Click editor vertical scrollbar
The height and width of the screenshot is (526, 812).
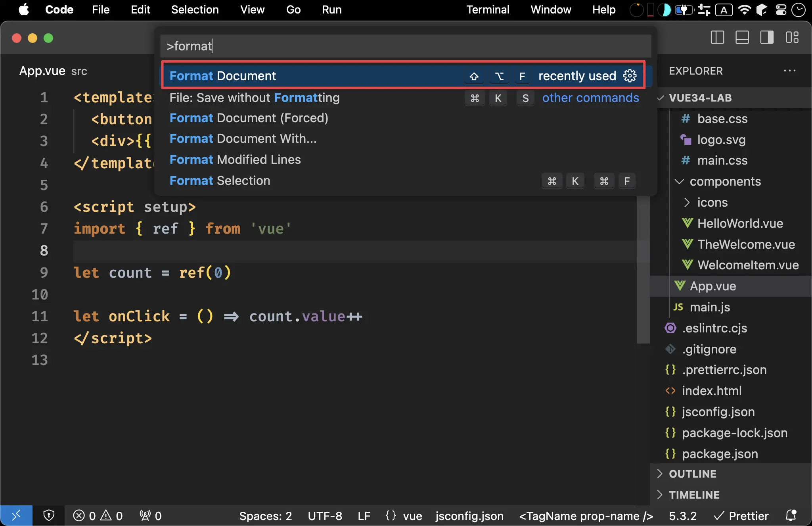[643, 270]
